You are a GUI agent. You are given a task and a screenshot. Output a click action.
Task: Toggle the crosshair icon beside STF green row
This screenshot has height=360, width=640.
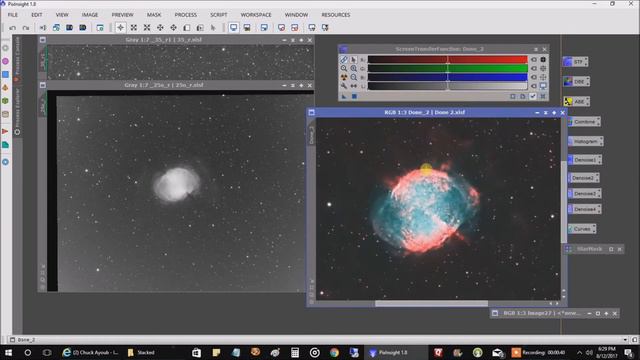coord(543,69)
